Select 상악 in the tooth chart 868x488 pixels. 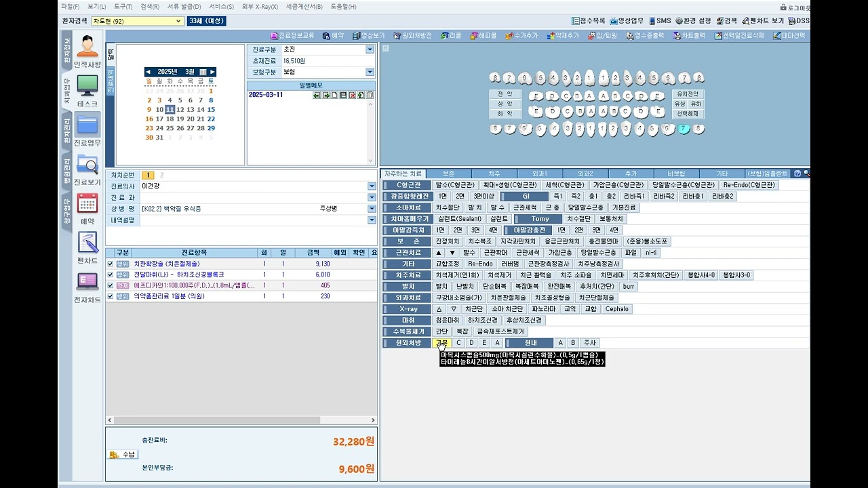(x=505, y=104)
